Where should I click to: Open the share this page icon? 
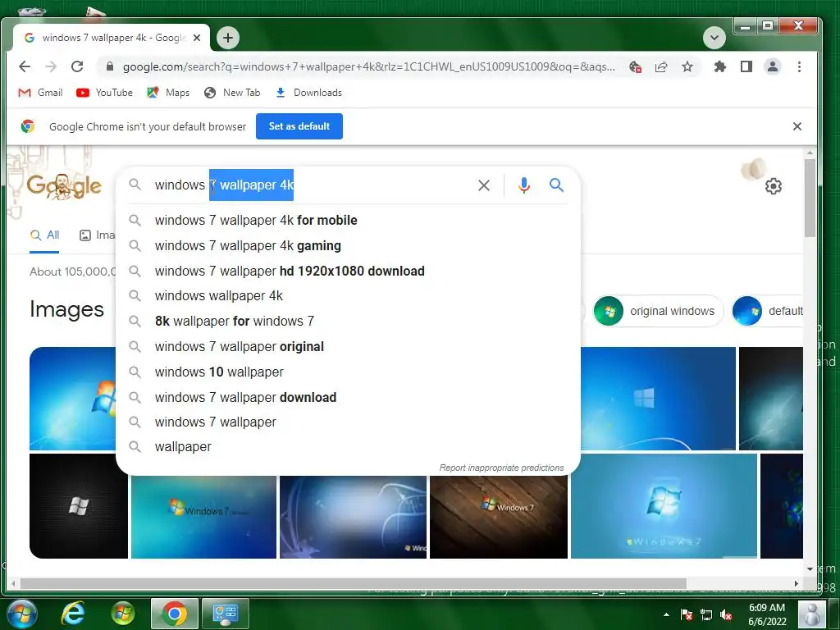coord(661,66)
